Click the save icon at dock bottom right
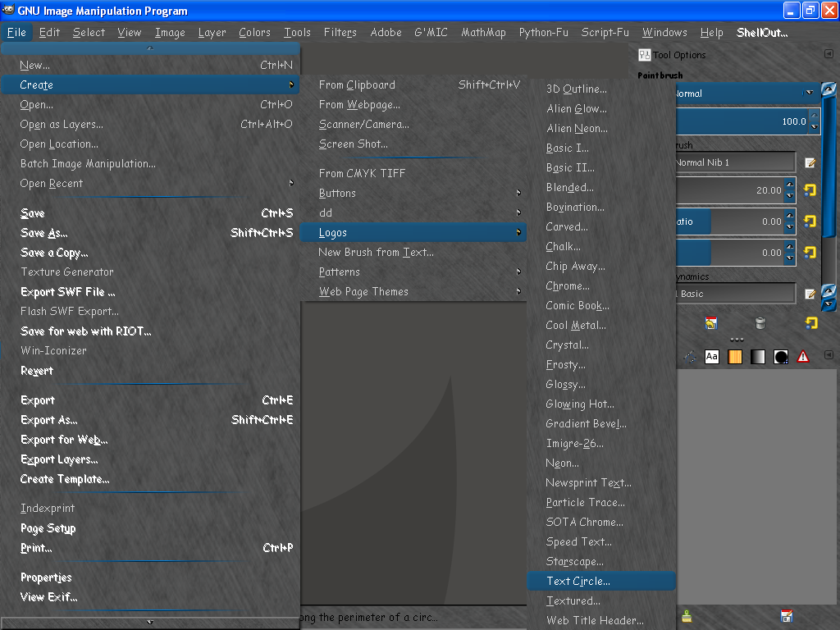The image size is (840, 630). pyautogui.click(x=787, y=616)
